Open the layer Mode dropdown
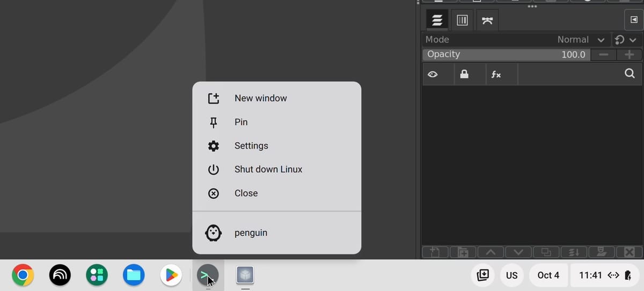644x291 pixels. pyautogui.click(x=515, y=40)
